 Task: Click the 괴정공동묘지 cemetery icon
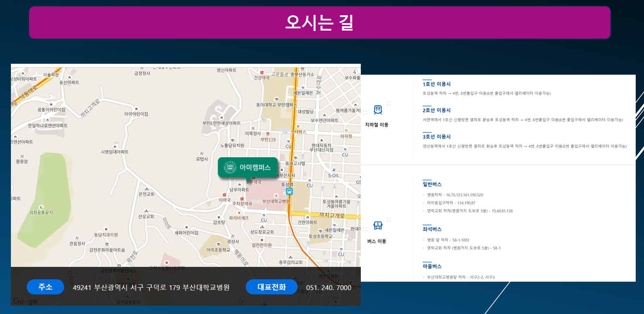tap(41, 207)
